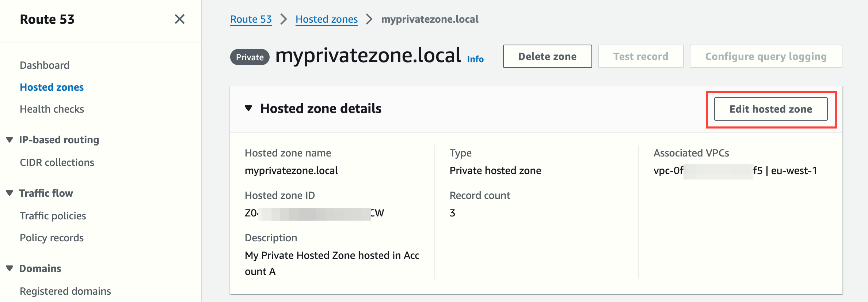The height and width of the screenshot is (302, 868).
Task: Click the Hosted zones breadcrumb link
Action: click(x=327, y=19)
